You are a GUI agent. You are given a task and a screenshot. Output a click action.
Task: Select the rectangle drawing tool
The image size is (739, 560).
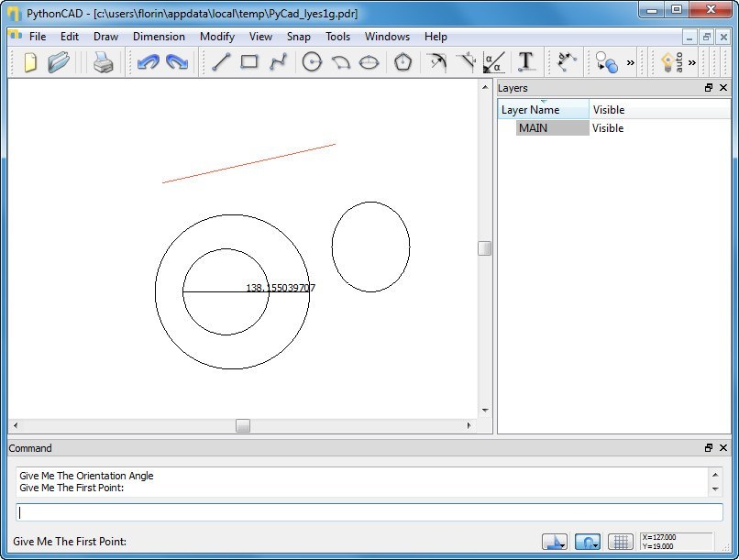click(x=249, y=61)
